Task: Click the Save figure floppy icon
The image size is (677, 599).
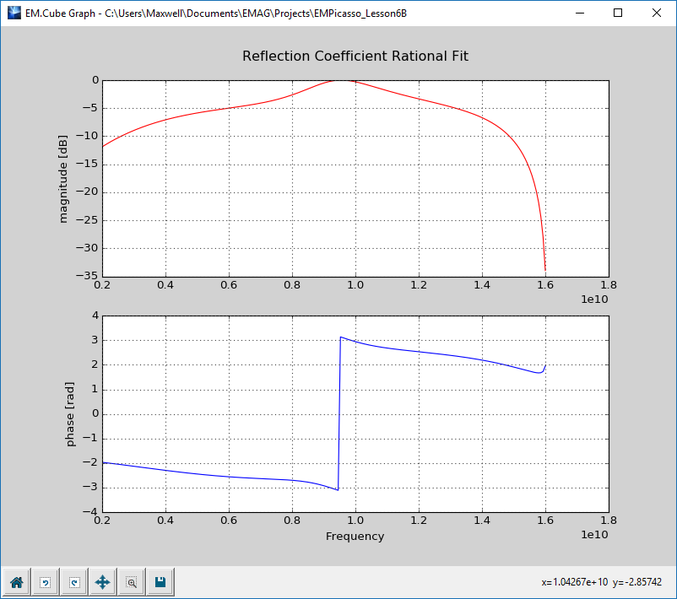Action: [161, 582]
